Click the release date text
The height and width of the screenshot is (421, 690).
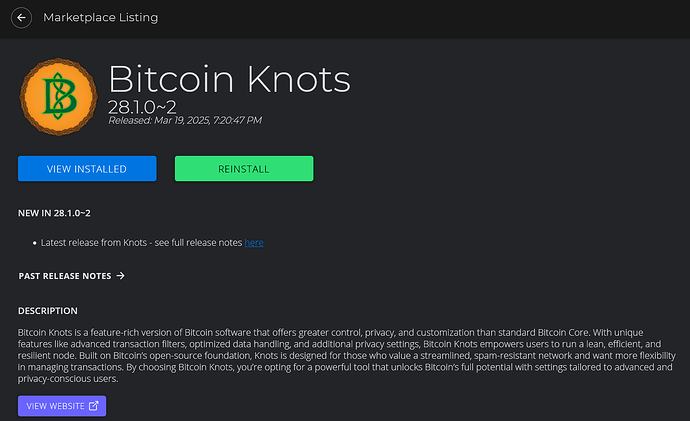click(x=185, y=121)
